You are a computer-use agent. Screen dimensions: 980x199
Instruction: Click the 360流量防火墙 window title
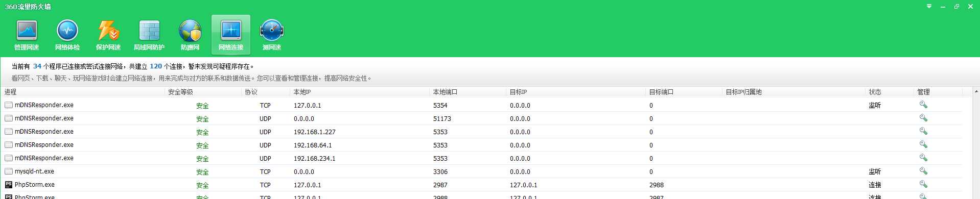click(x=28, y=7)
